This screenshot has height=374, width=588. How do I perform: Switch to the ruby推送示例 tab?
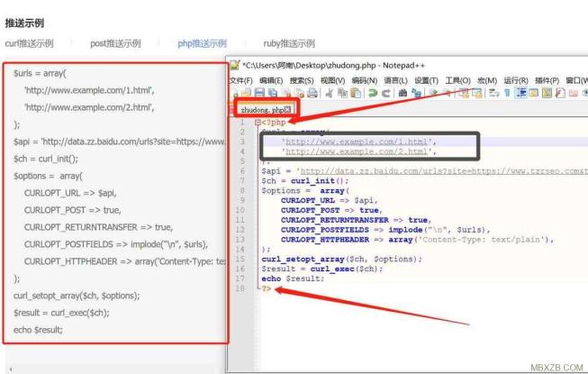click(x=289, y=43)
